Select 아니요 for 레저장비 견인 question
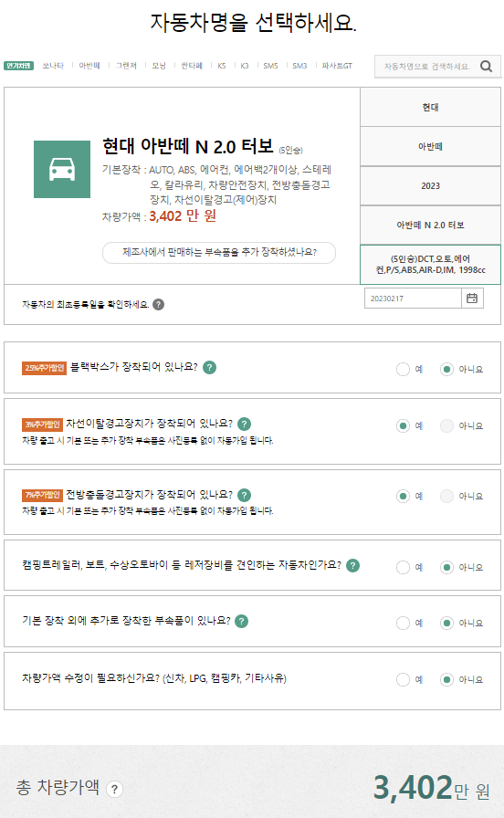Screen dimensions: 504x818 [446, 567]
